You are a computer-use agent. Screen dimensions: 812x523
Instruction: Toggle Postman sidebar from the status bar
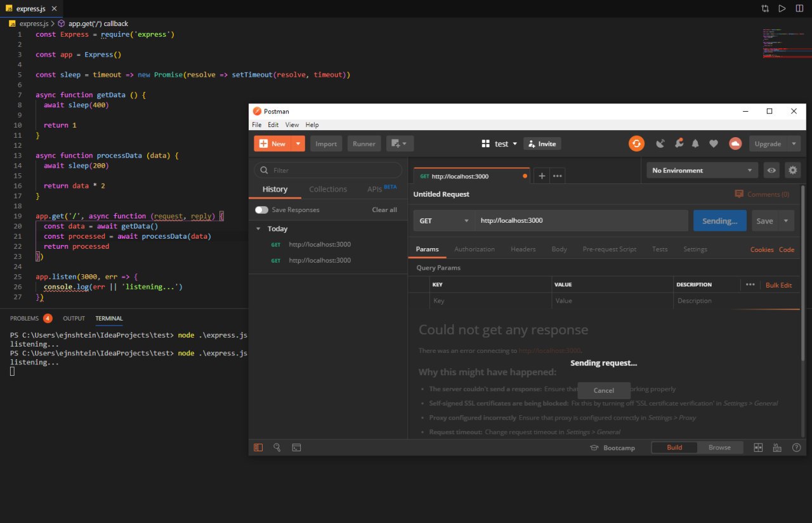pos(258,447)
